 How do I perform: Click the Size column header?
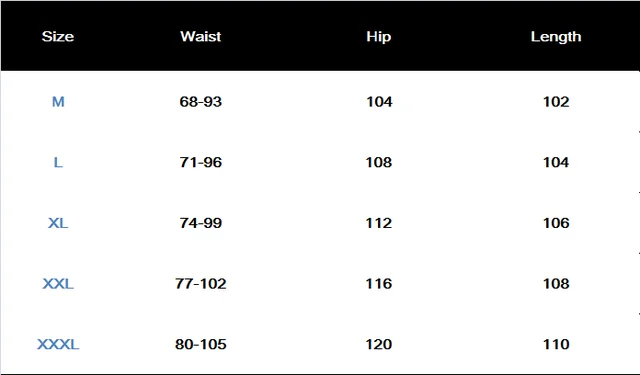click(58, 37)
